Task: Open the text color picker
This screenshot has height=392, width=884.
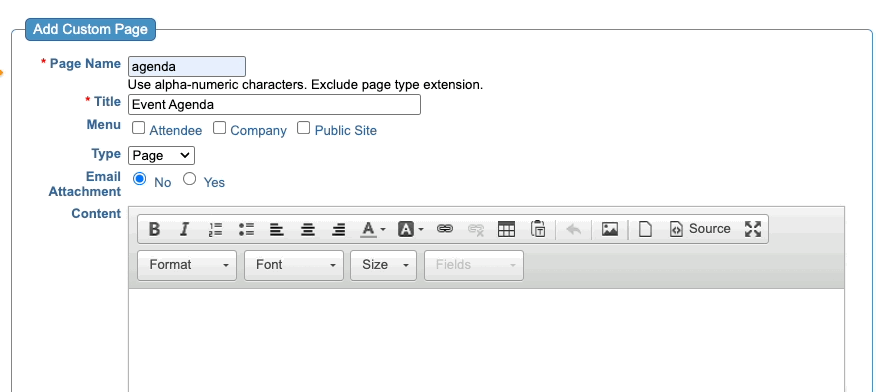Action: (x=373, y=229)
